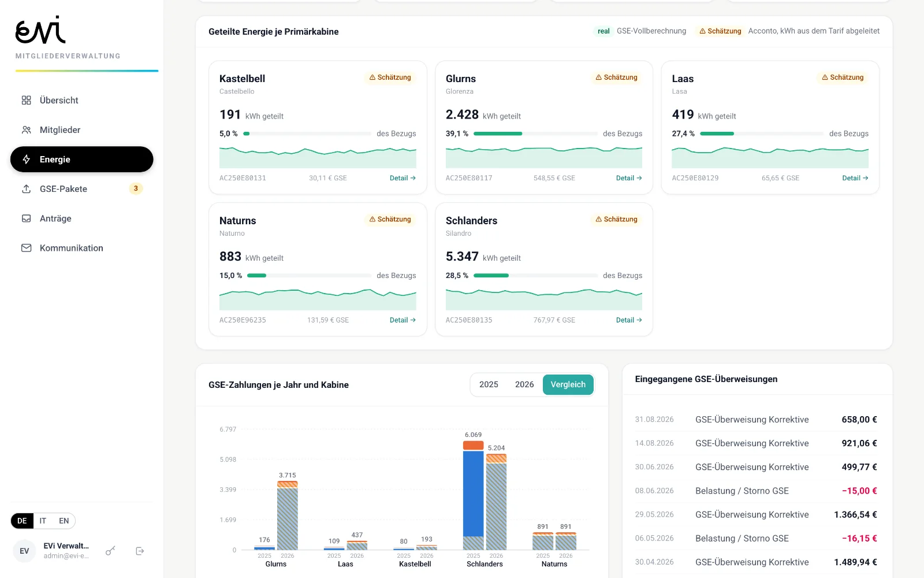924x578 pixels.
Task: Click the key icon beside admin account
Action: point(110,551)
